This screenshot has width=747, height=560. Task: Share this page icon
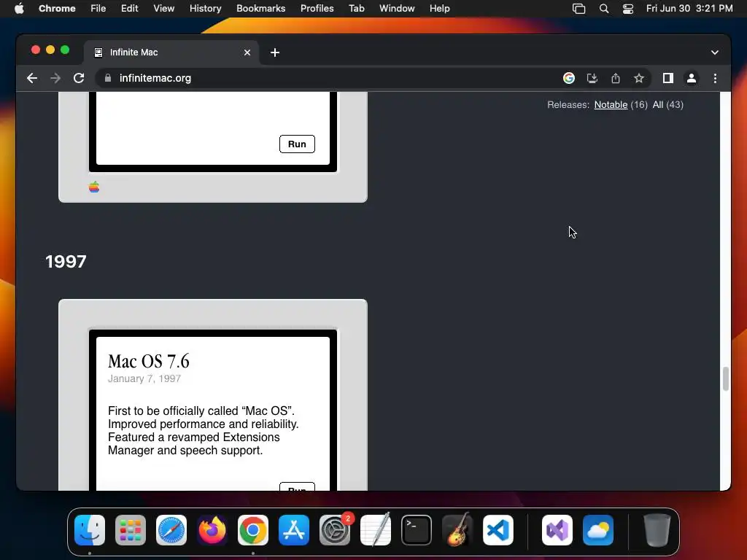coord(616,78)
